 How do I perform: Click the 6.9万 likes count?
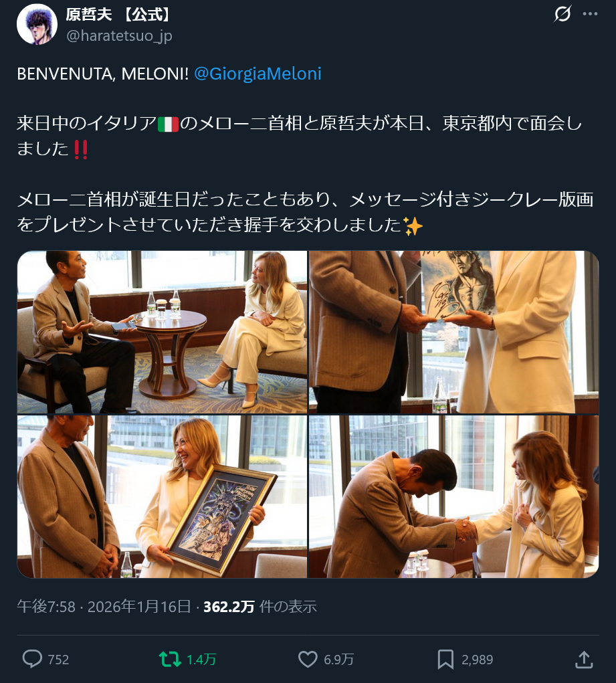[x=338, y=660]
